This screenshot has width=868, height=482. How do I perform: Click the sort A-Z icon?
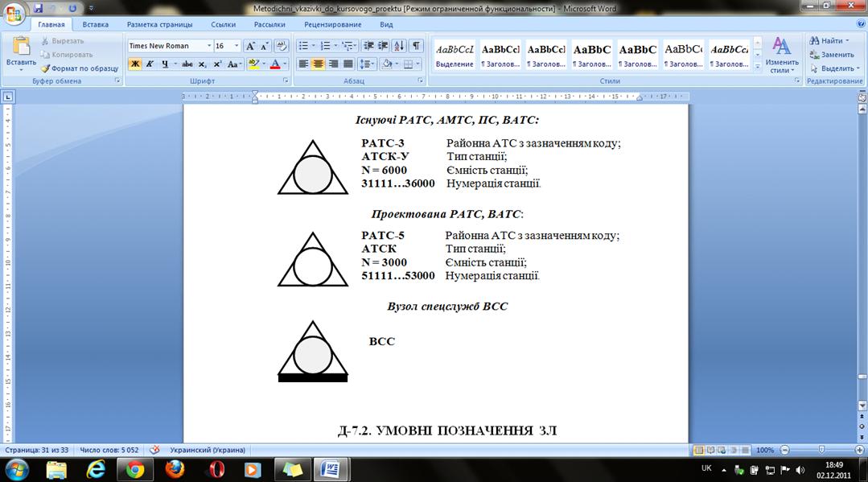400,46
